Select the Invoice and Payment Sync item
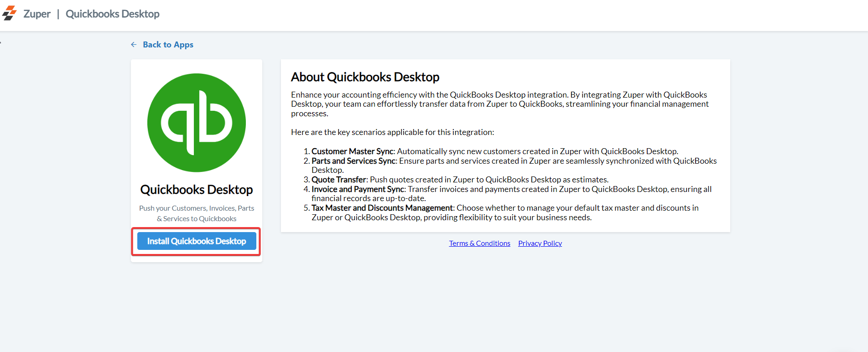Image resolution: width=868 pixels, height=352 pixels. 511,194
